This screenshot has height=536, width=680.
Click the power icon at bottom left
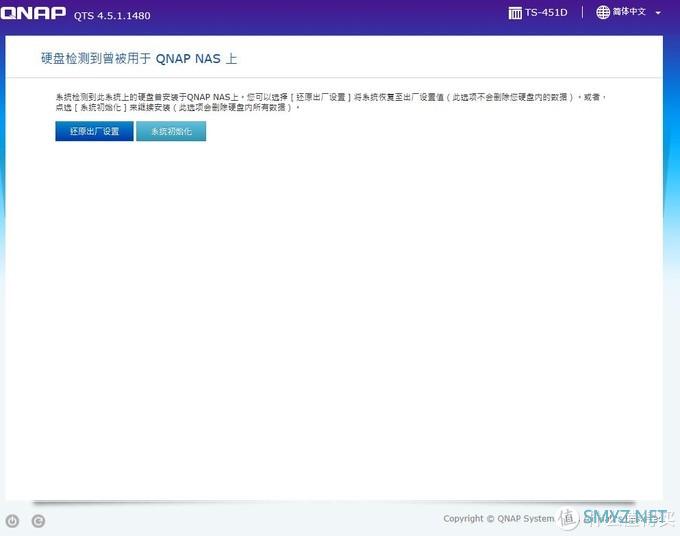tap(12, 521)
